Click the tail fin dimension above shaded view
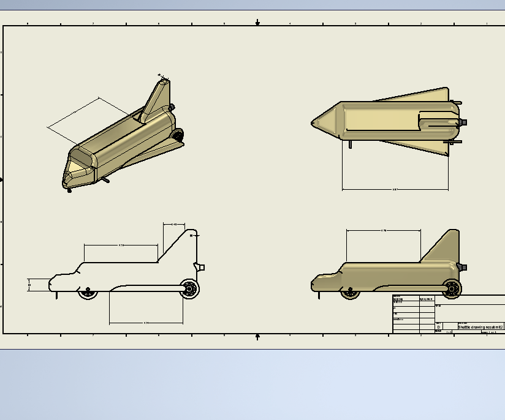The width and height of the screenshot is (505, 420). click(x=383, y=231)
